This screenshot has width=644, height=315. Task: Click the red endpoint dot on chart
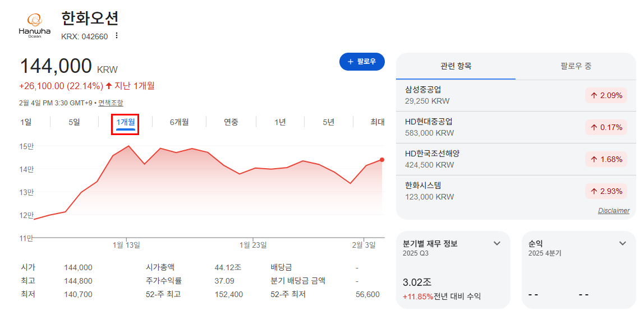(382, 160)
